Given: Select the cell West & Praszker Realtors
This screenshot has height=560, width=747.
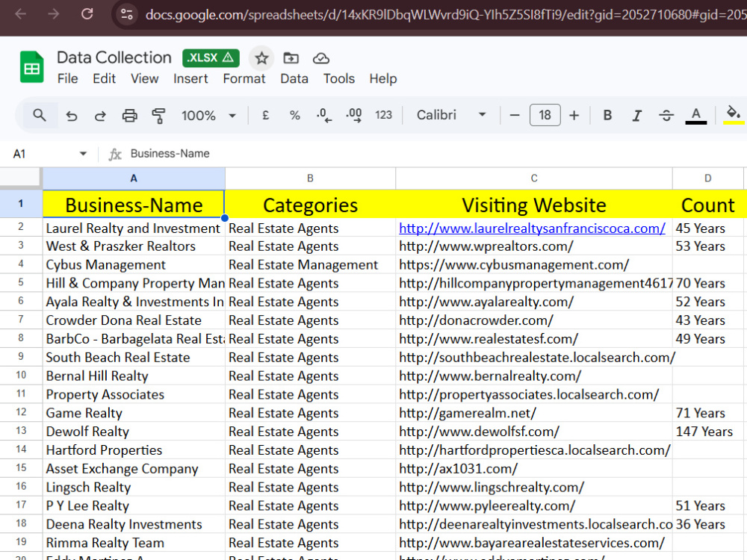Looking at the screenshot, I should (x=134, y=246).
